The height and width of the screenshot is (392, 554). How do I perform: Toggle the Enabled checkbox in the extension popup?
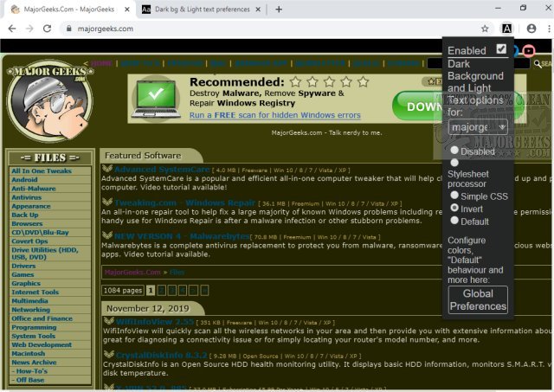point(501,48)
